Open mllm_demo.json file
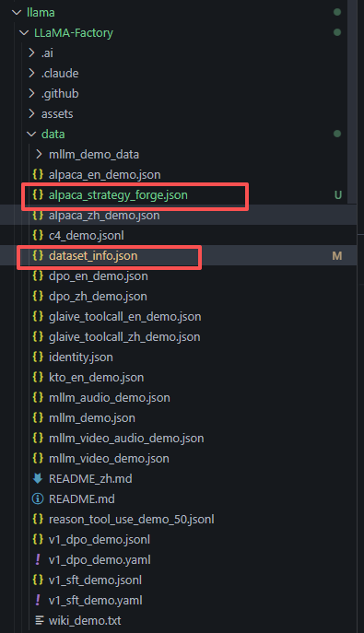Screen dimensions: 364x633 [92, 417]
